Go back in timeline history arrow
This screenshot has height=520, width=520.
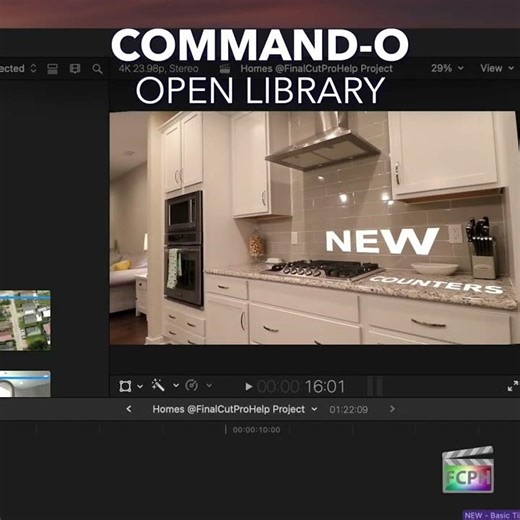(x=129, y=409)
